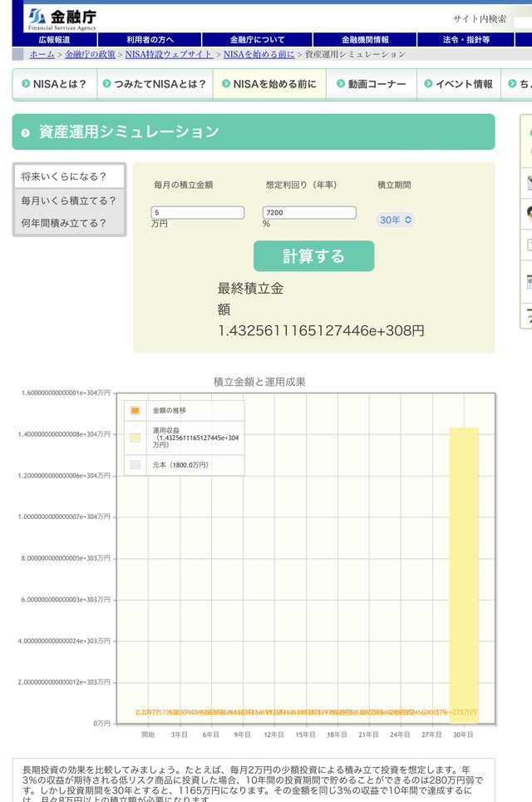The width and height of the screenshot is (532, 802).
Task: Focus the 毎月の積立金額 input field
Action: coord(198,213)
